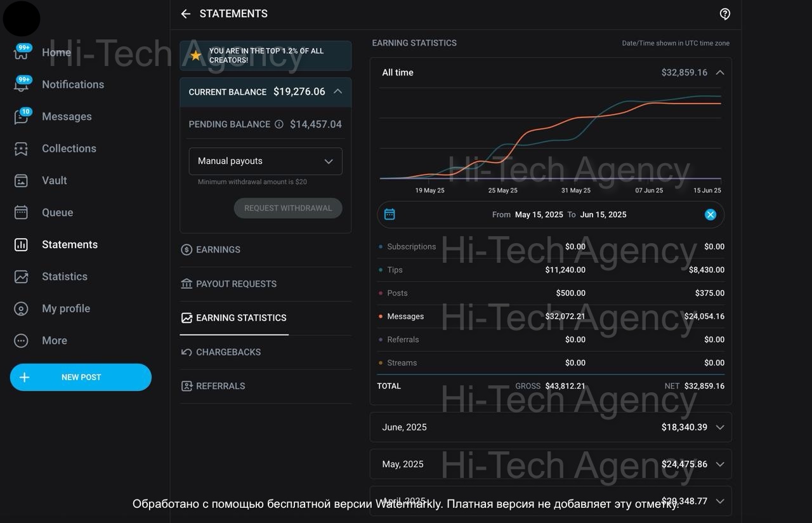Click the Collections bookmark icon
812x523 pixels.
pos(21,149)
